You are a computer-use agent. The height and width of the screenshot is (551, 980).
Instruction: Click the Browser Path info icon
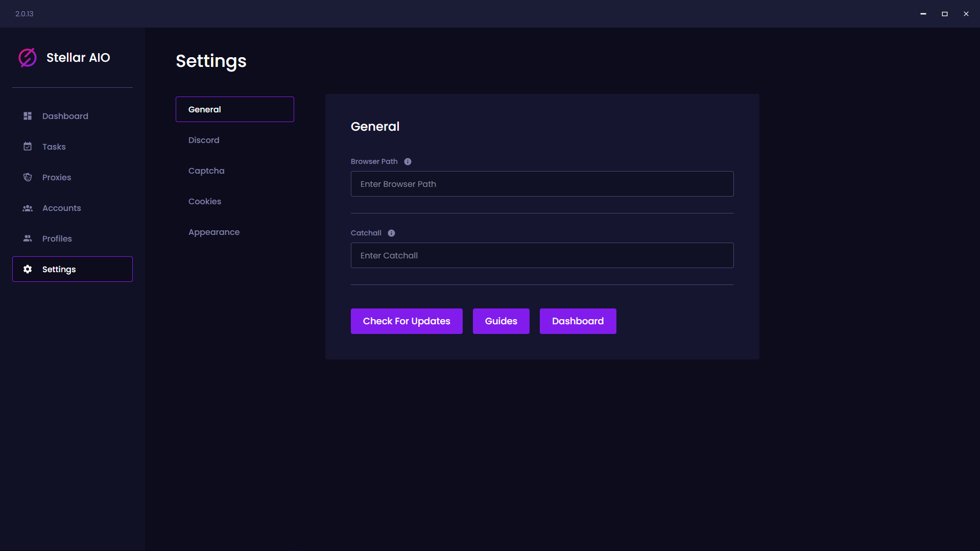pyautogui.click(x=408, y=161)
